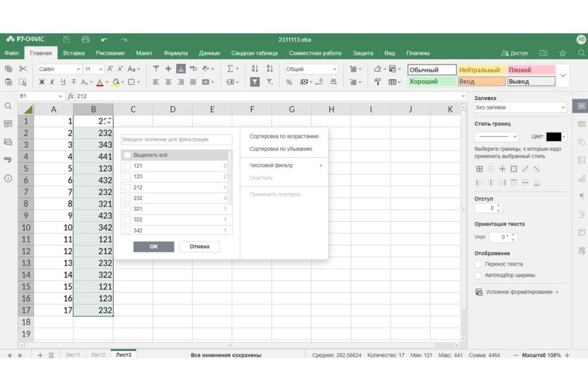The image size is (588, 392).
Task: Click the undo arrow icon
Action: pos(105,39)
